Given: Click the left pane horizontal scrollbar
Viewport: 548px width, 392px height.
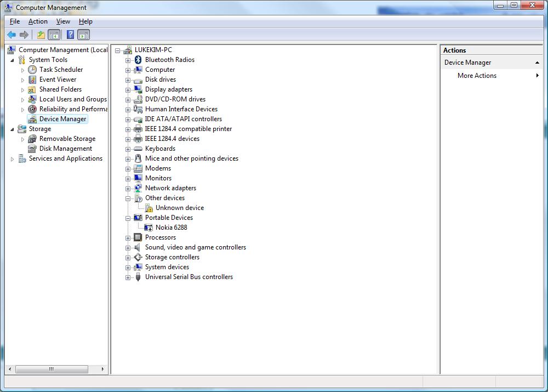Looking at the screenshot, I should tap(52, 369).
